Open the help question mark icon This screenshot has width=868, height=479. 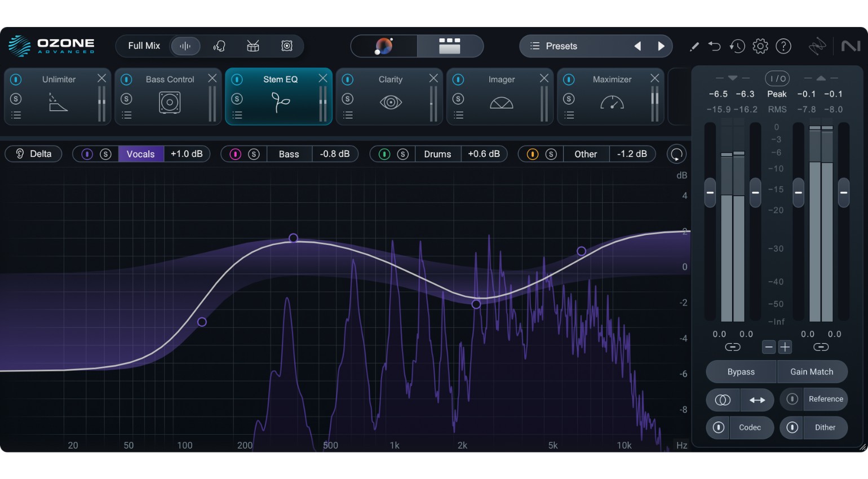point(783,46)
